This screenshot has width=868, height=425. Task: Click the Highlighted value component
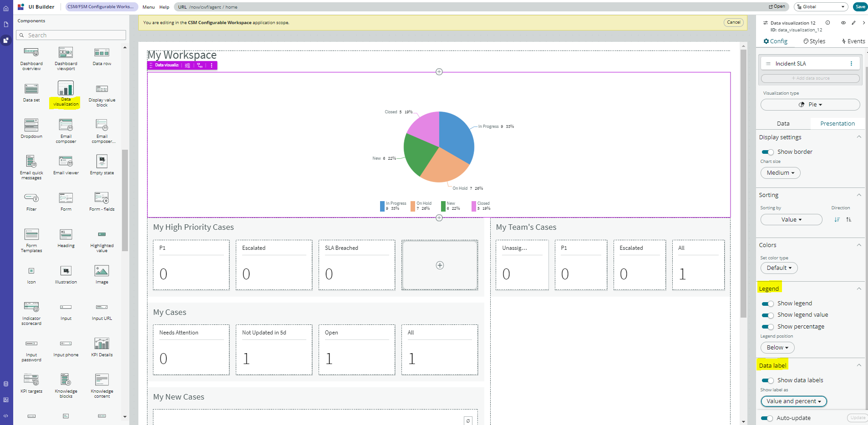point(102,235)
